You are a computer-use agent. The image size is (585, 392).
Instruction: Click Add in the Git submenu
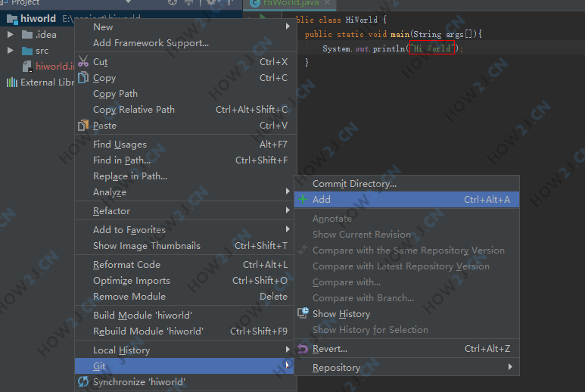[406, 200]
